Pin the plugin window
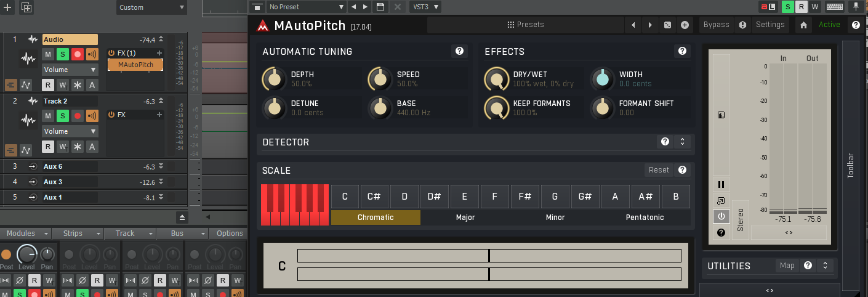Viewport: 868px width, 297px height. pos(856,7)
